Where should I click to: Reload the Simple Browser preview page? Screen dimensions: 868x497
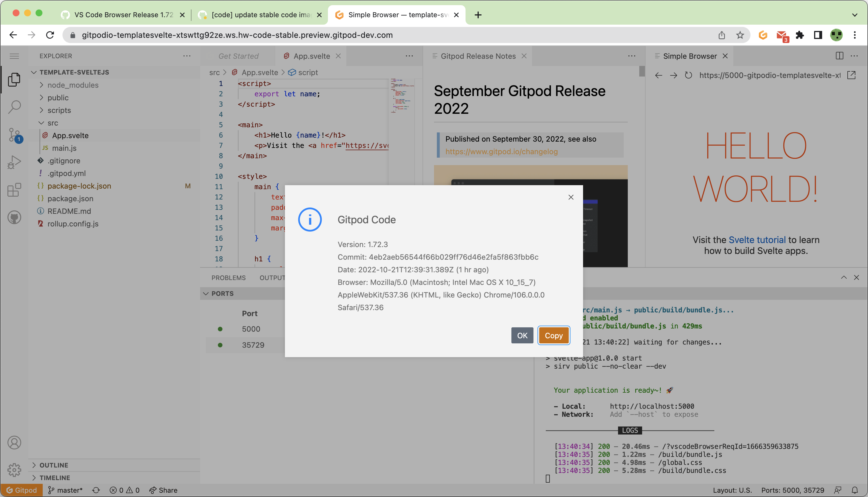[x=688, y=75]
